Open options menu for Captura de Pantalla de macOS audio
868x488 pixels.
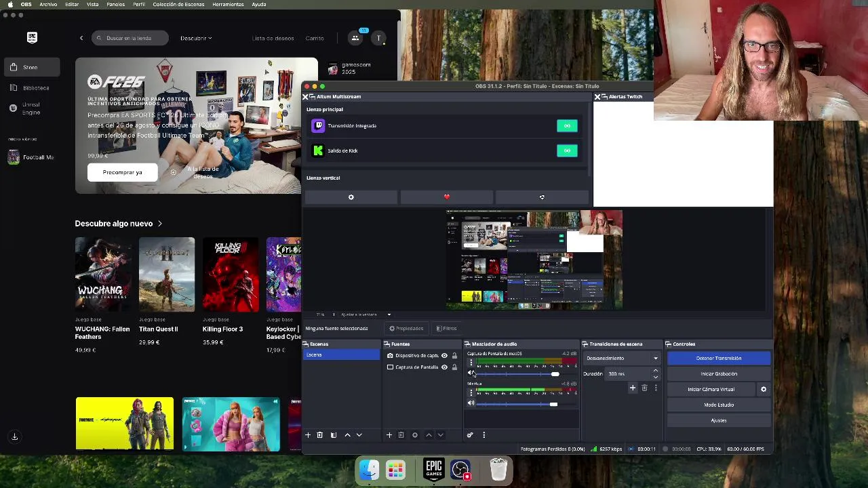click(x=471, y=362)
